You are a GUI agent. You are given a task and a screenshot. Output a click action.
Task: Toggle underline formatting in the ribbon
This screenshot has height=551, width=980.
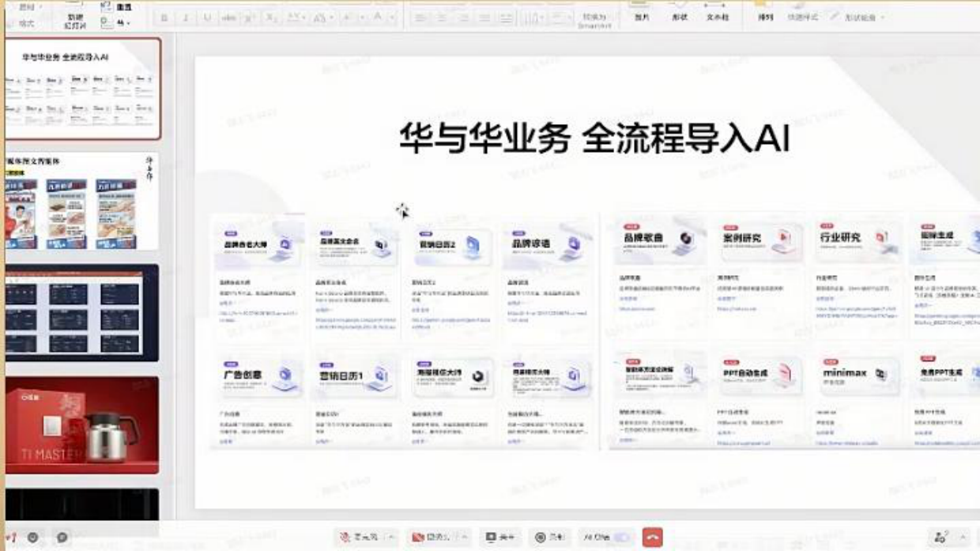207,17
